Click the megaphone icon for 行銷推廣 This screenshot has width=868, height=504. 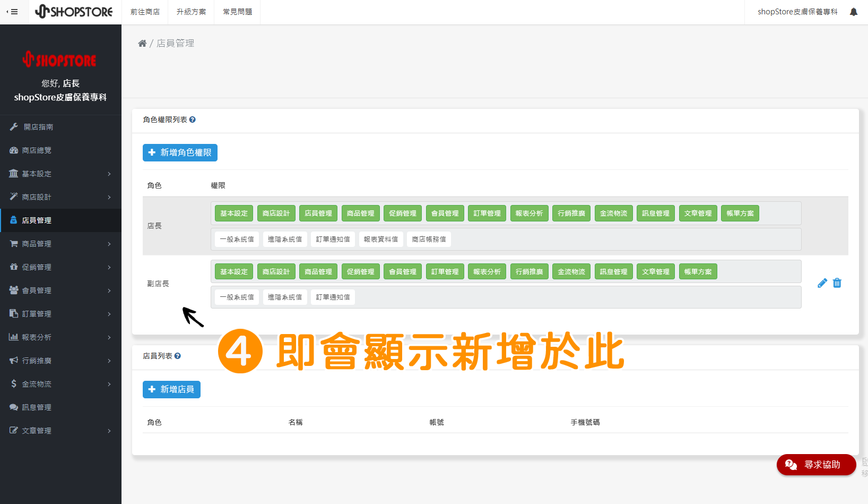14,361
